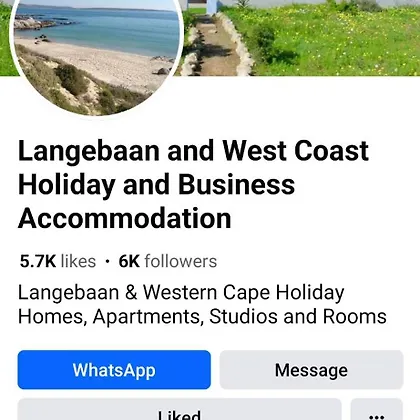Send a message via the Message button
This screenshot has height=420, width=420.
click(x=311, y=370)
